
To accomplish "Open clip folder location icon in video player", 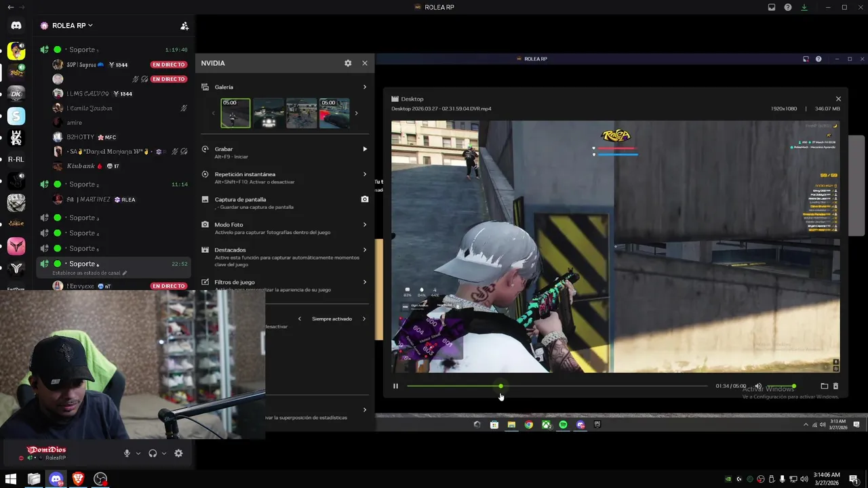I will [x=825, y=386].
